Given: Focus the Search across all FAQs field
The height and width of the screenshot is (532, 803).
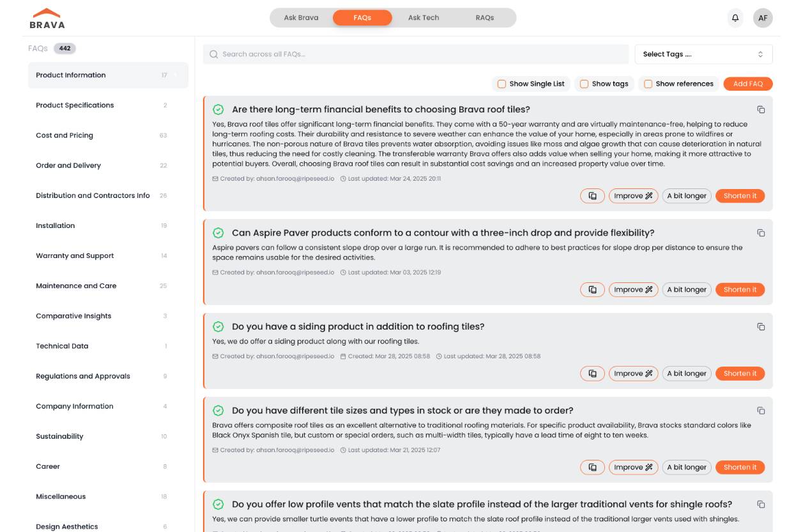Looking at the screenshot, I should 416,54.
